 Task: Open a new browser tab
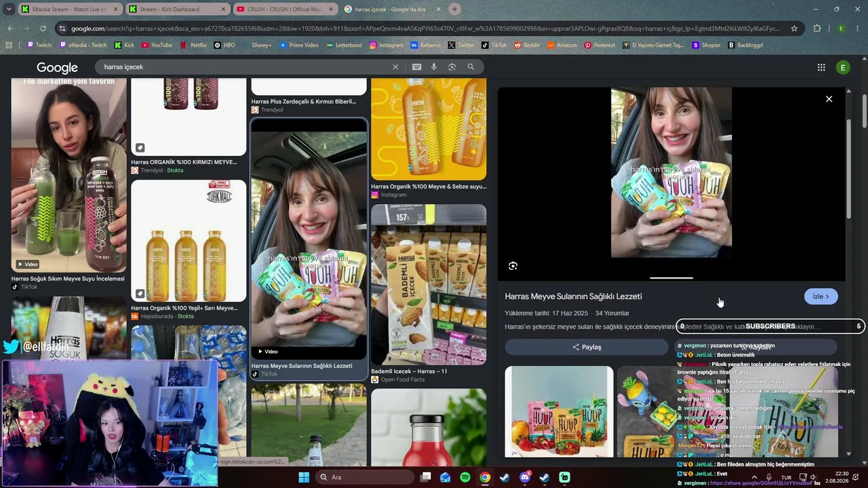[x=454, y=9]
